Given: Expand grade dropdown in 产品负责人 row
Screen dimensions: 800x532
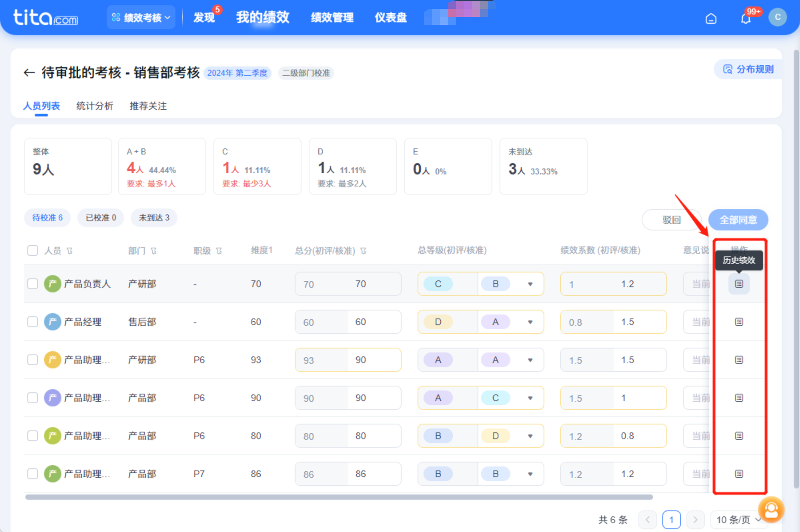Looking at the screenshot, I should pyautogui.click(x=530, y=284).
